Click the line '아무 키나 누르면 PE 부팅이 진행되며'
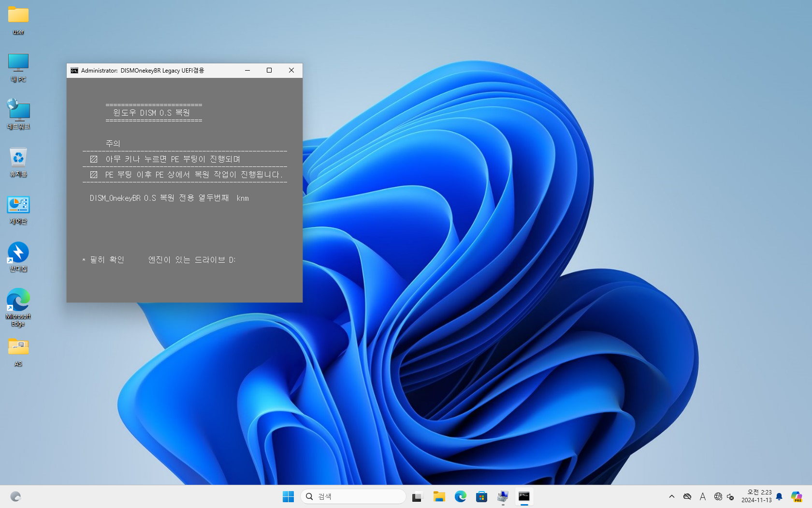 click(173, 159)
